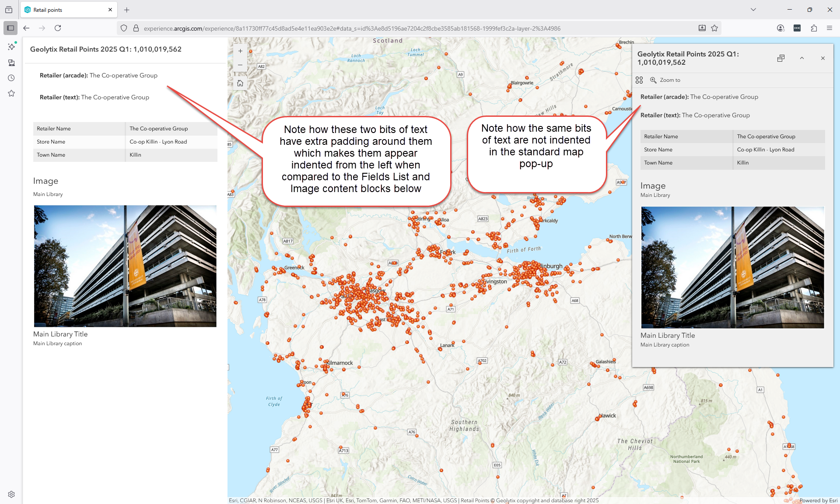The height and width of the screenshot is (504, 840).
Task: Go forward to the next page
Action: [x=42, y=28]
